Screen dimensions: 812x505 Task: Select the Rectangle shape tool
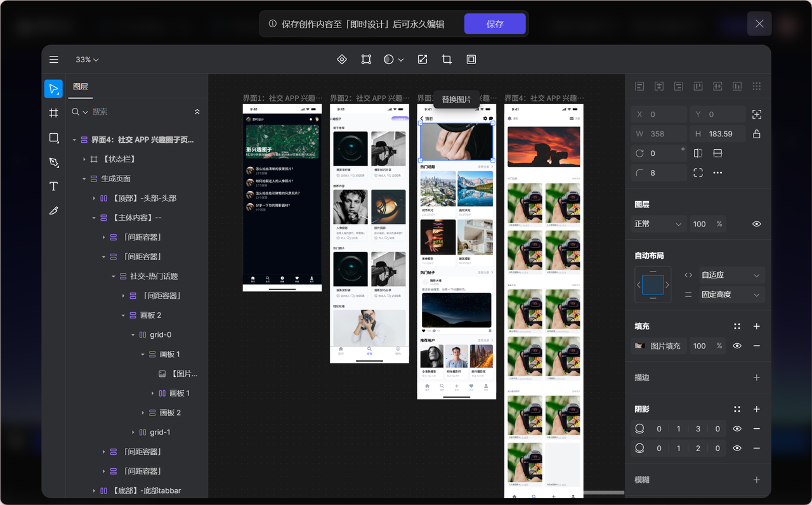(53, 138)
